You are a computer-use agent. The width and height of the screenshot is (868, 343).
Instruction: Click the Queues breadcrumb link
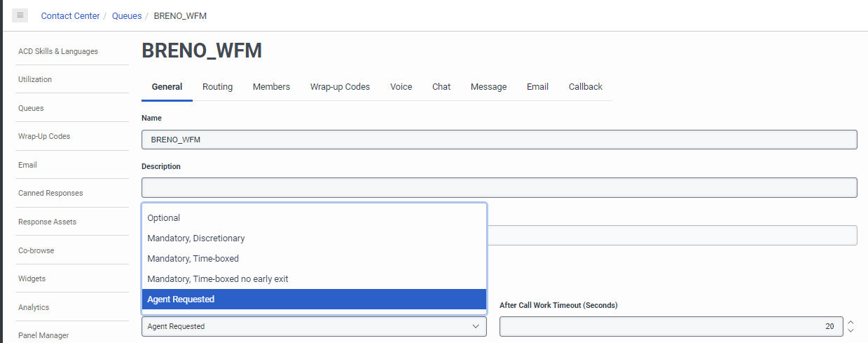tap(127, 15)
